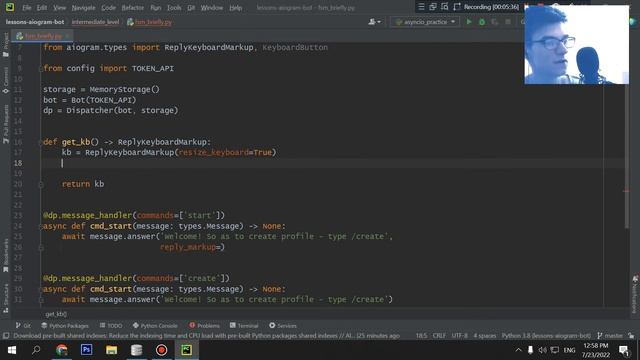This screenshot has width=640, height=360.
Task: Start debugging with the bug icon
Action: point(482,22)
